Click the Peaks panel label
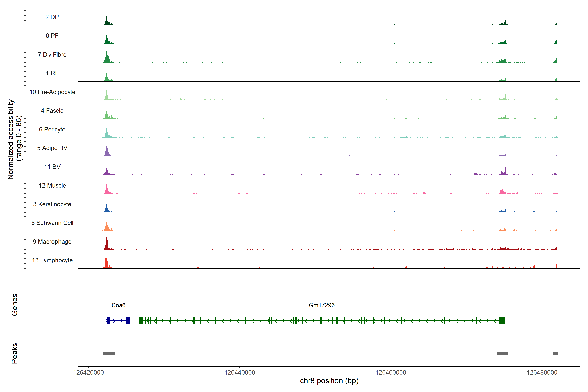The width and height of the screenshot is (588, 392). [15, 353]
